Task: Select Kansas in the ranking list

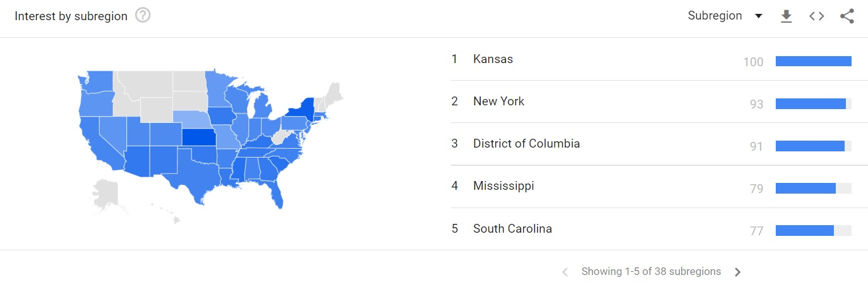Action: click(x=651, y=59)
